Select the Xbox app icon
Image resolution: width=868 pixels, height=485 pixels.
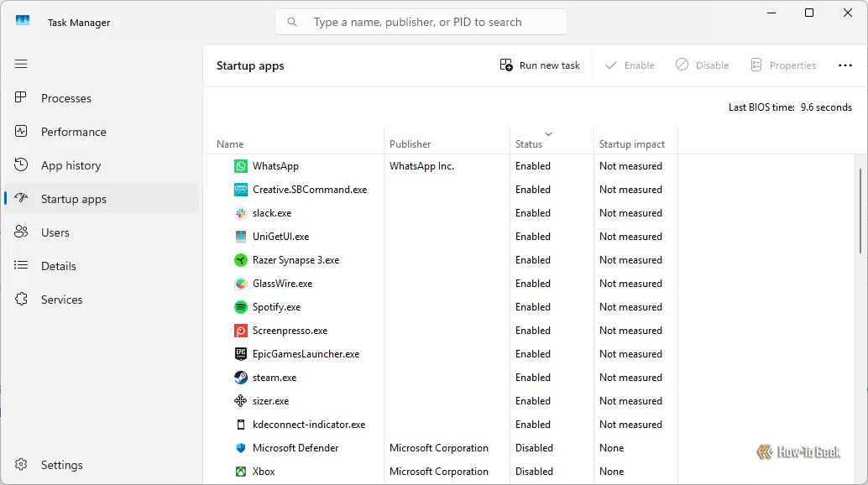[241, 472]
